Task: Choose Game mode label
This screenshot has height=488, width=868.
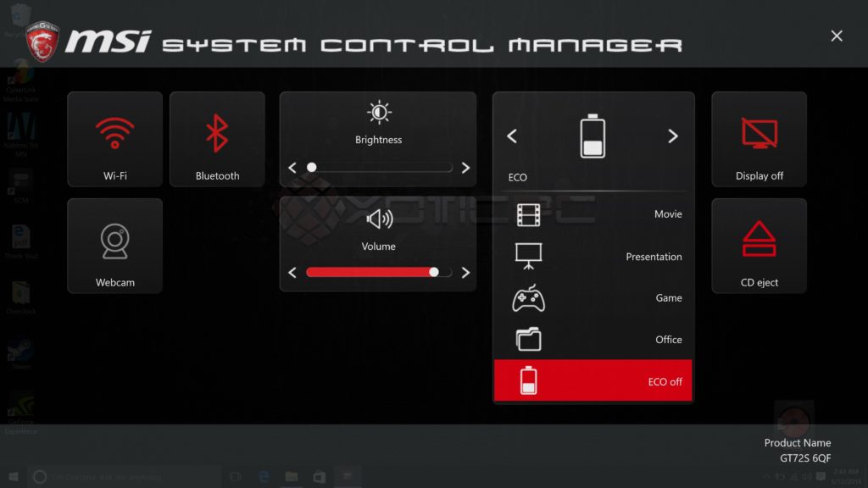Action: coord(669,297)
